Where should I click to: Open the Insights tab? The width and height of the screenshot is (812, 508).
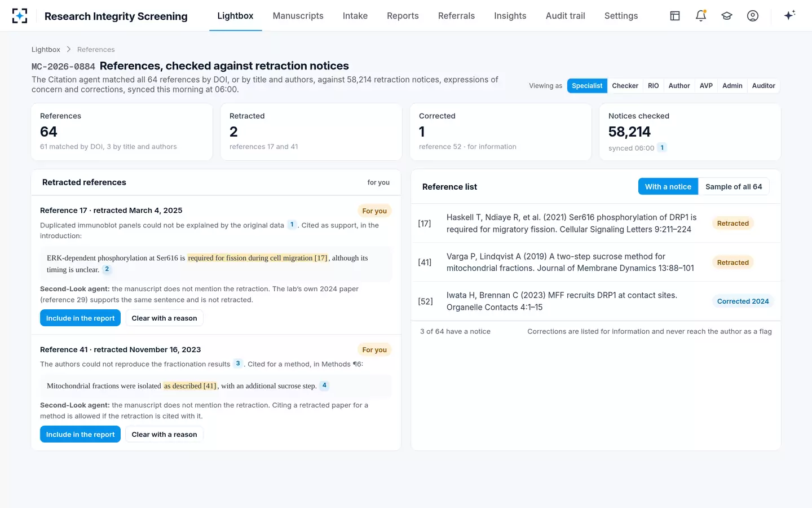pyautogui.click(x=510, y=16)
